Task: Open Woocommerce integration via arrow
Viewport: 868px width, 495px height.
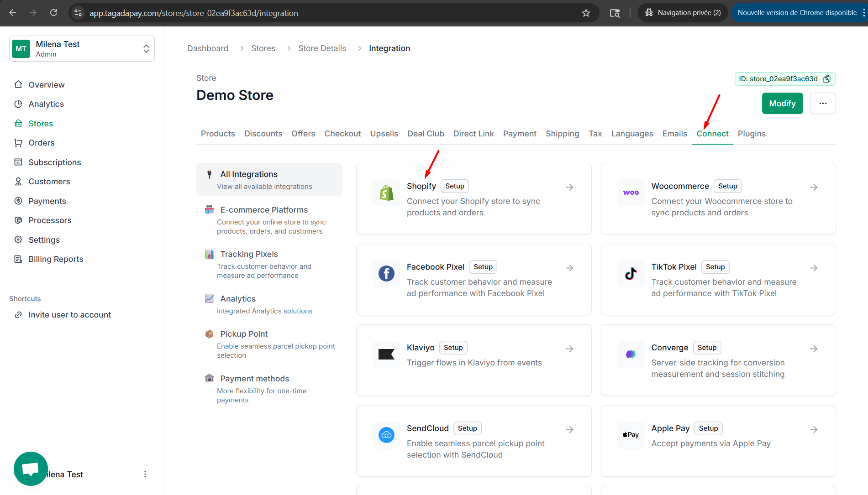Action: click(814, 187)
